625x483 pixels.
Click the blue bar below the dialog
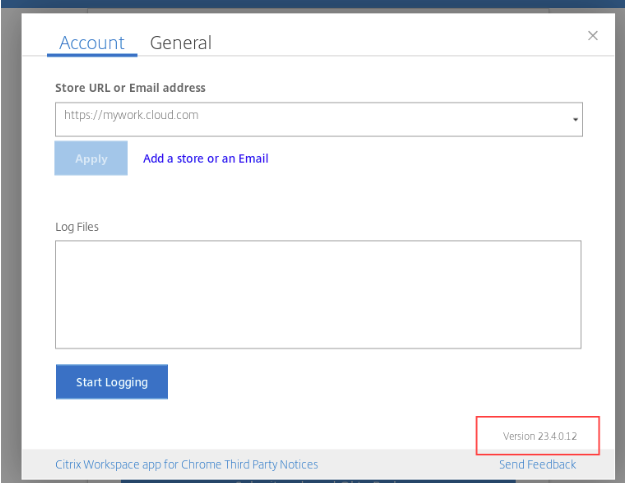(x=300, y=481)
